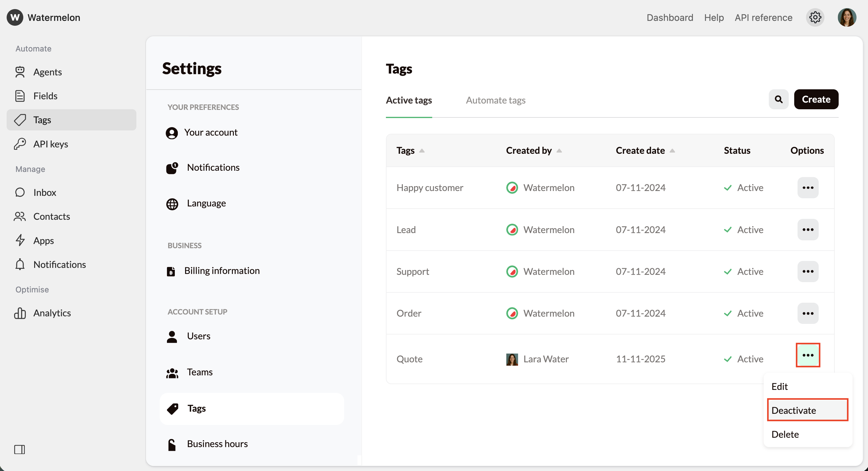Open options menu for Quote tag

click(x=807, y=355)
